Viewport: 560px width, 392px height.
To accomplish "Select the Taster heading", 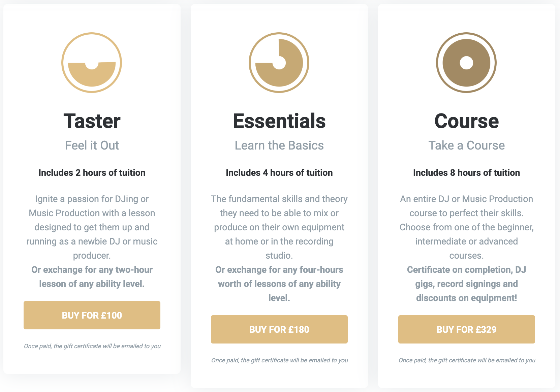I will coord(92,121).
